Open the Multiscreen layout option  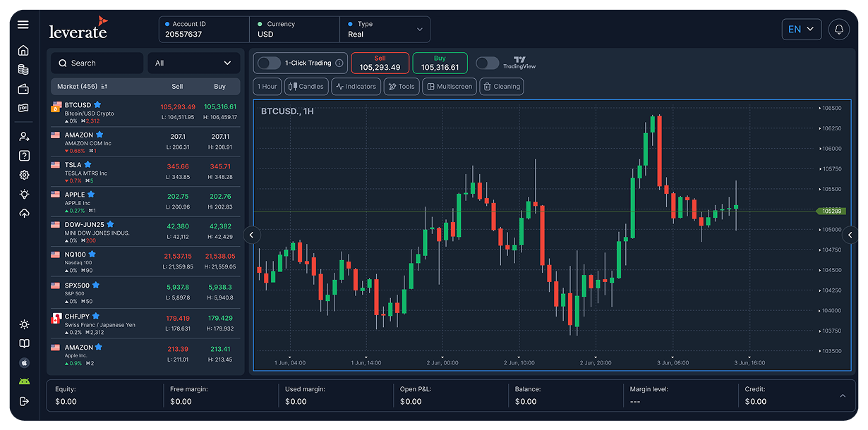(x=450, y=87)
